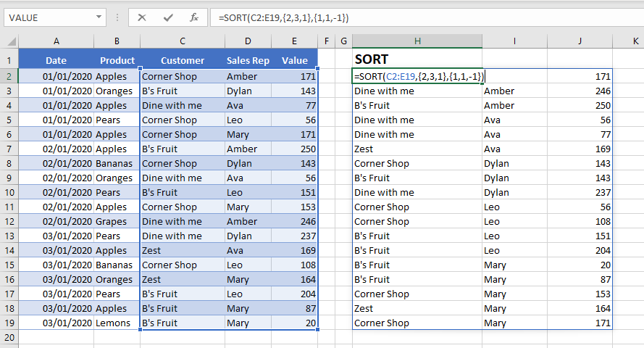Click 108 in sorted column J
This screenshot has height=348, width=644.
[x=580, y=221]
